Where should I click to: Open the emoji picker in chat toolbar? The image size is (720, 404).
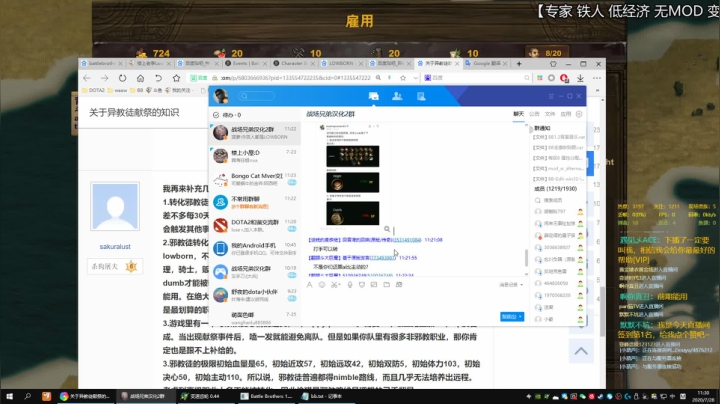[x=322, y=285]
